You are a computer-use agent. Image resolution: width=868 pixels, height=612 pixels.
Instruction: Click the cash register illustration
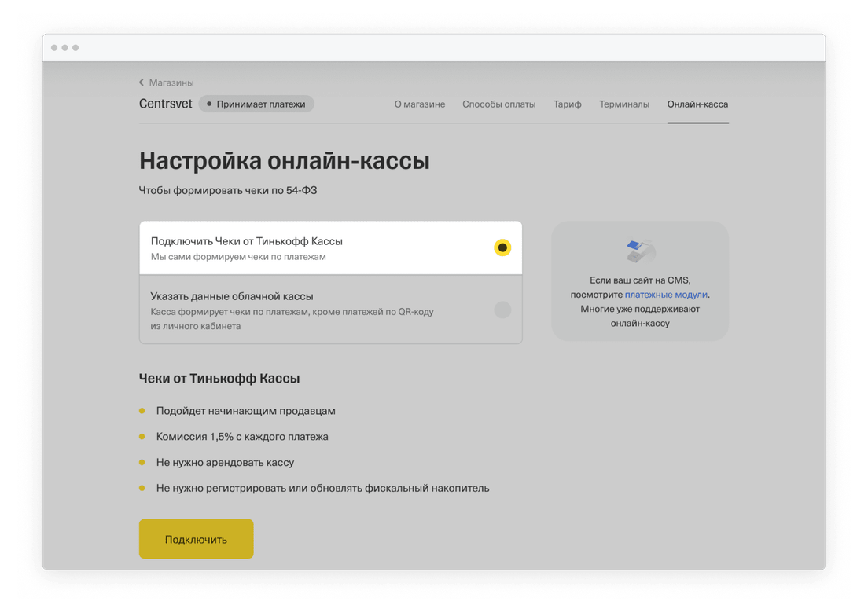coord(641,251)
